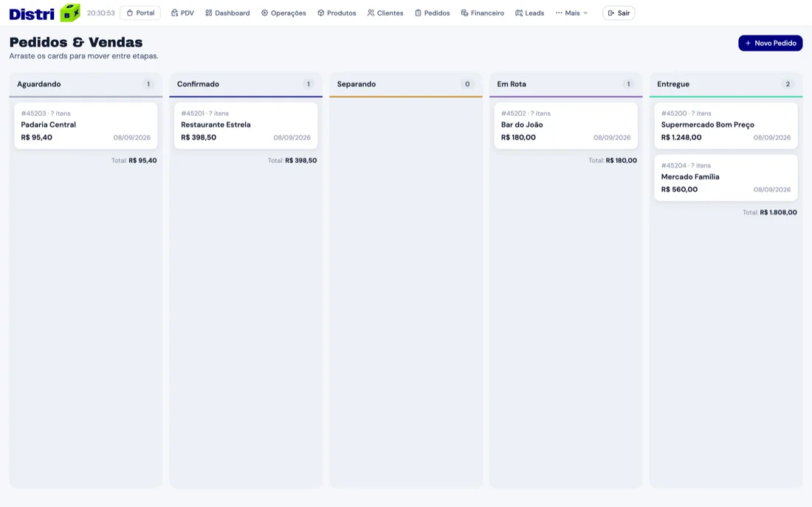
Task: Click the Clientes people icon
Action: tap(371, 13)
